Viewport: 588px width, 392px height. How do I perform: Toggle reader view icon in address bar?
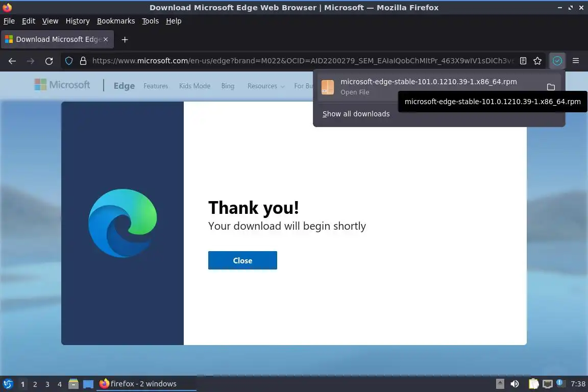point(523,61)
